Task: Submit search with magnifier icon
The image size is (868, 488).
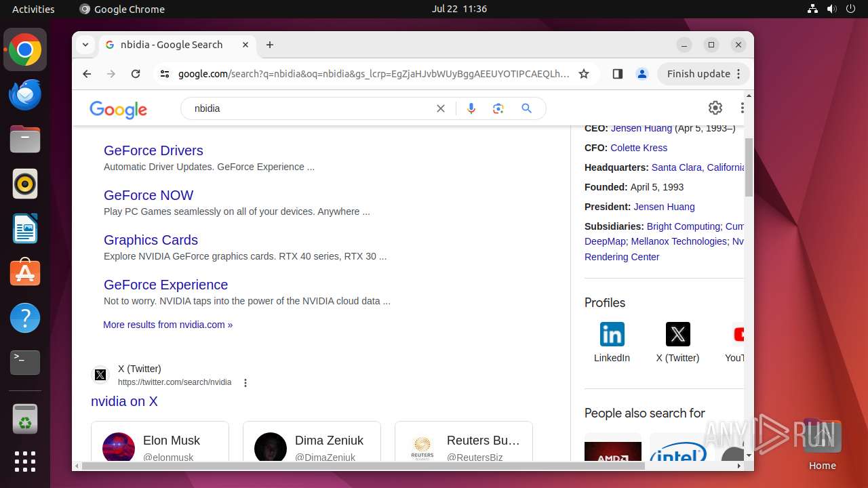Action: pos(527,108)
